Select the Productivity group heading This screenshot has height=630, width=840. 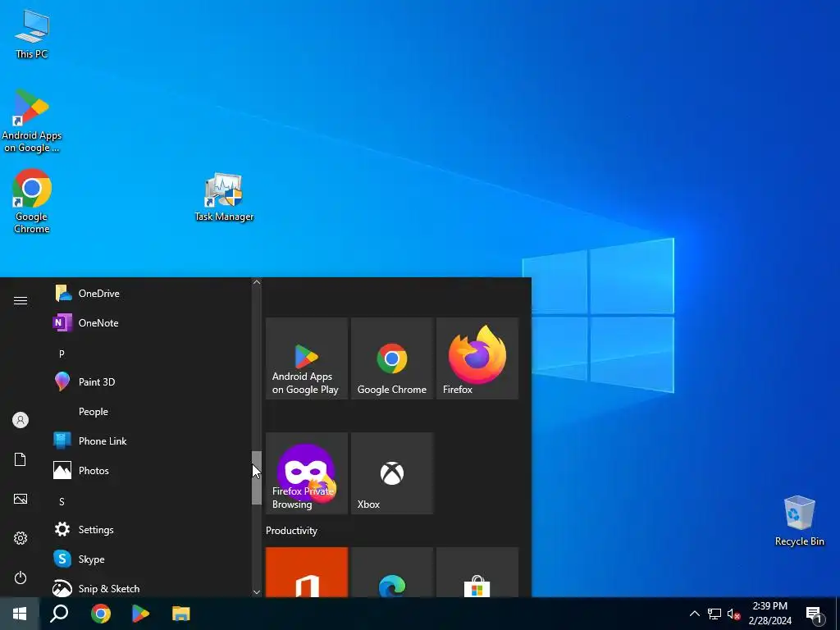tap(291, 531)
